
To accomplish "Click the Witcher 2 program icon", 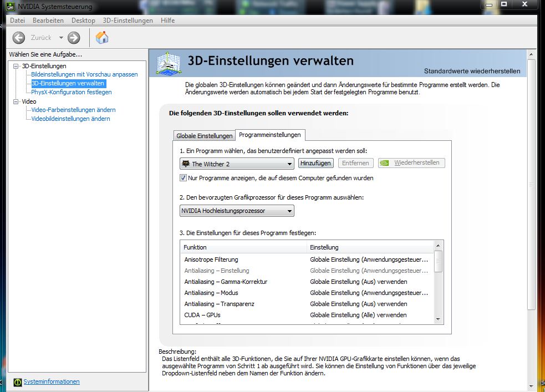I will coord(186,164).
